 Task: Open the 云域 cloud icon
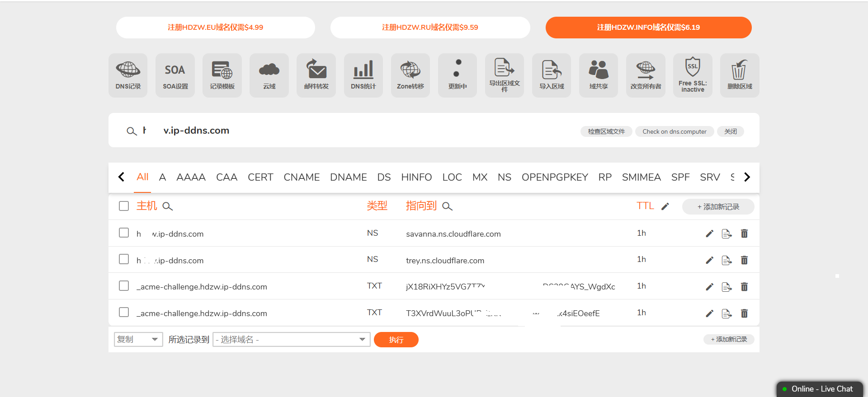click(269, 75)
